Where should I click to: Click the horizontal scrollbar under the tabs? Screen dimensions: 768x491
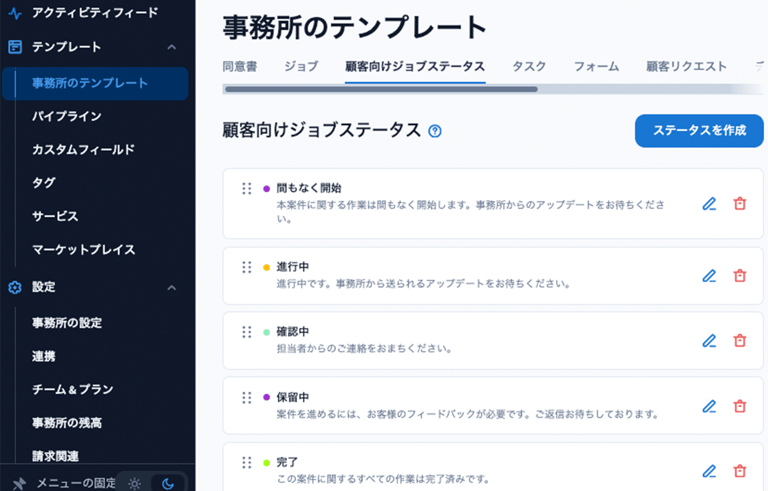pyautogui.click(x=381, y=89)
